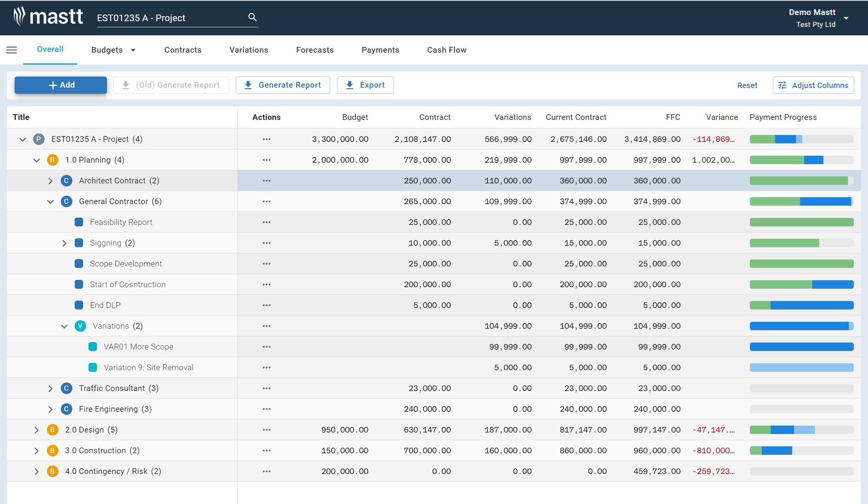Expand the Architect Contract row
Viewport: 868px width, 504px height.
50,181
